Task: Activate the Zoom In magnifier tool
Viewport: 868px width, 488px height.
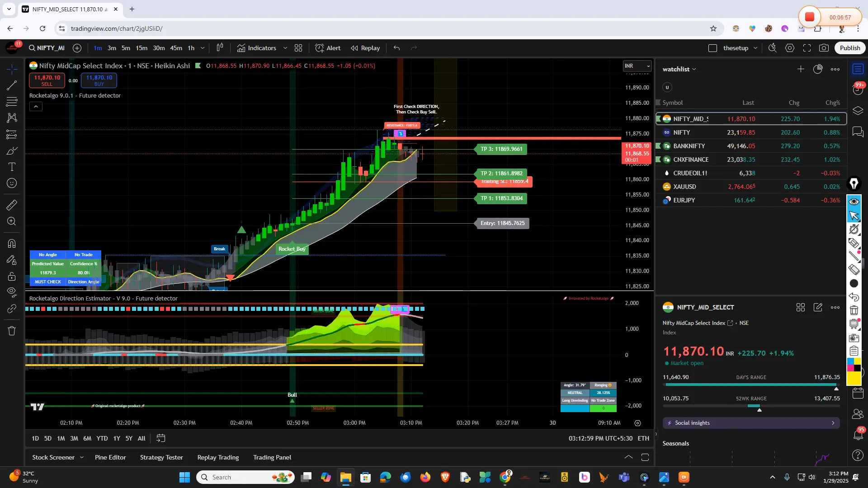Action: pyautogui.click(x=12, y=221)
